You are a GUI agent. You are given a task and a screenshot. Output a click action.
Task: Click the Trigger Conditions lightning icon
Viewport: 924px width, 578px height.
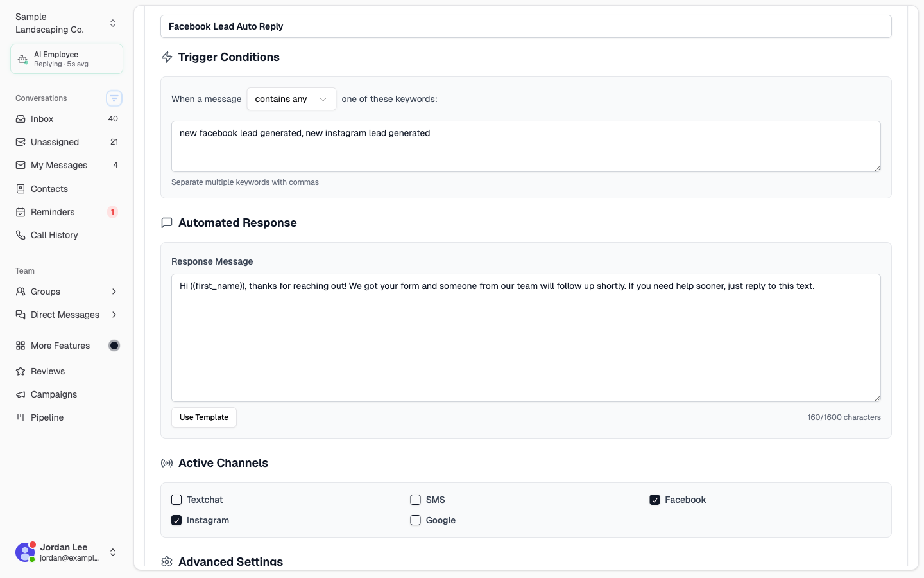(167, 57)
